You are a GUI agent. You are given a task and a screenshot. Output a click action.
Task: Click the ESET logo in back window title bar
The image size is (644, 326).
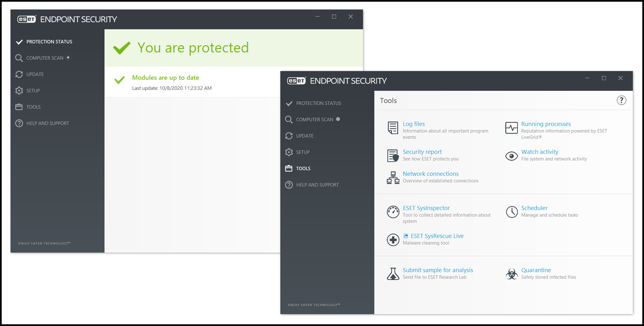[x=26, y=19]
